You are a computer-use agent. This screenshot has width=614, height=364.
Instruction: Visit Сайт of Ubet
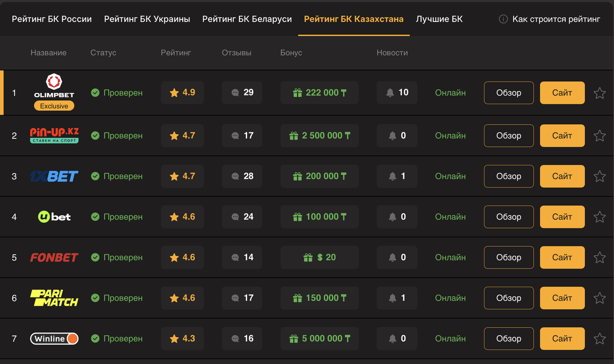[x=562, y=217]
